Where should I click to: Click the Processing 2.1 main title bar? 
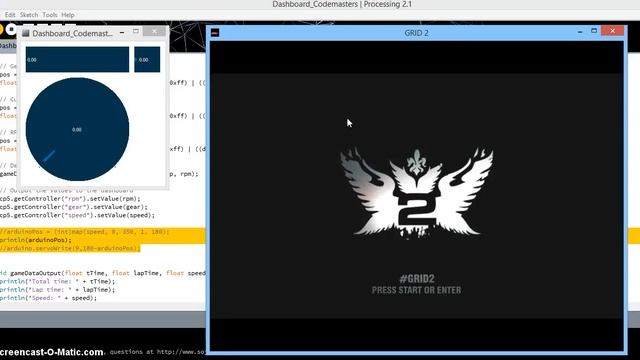pos(342,4)
